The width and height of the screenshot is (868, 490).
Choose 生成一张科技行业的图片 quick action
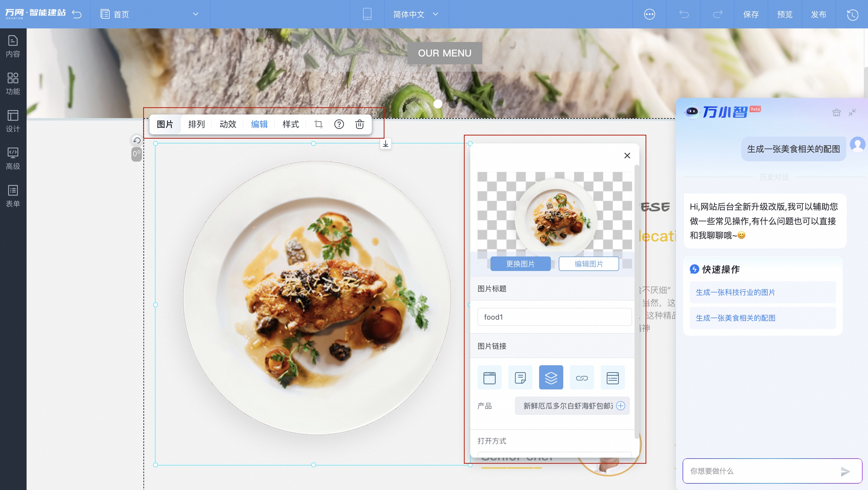763,292
